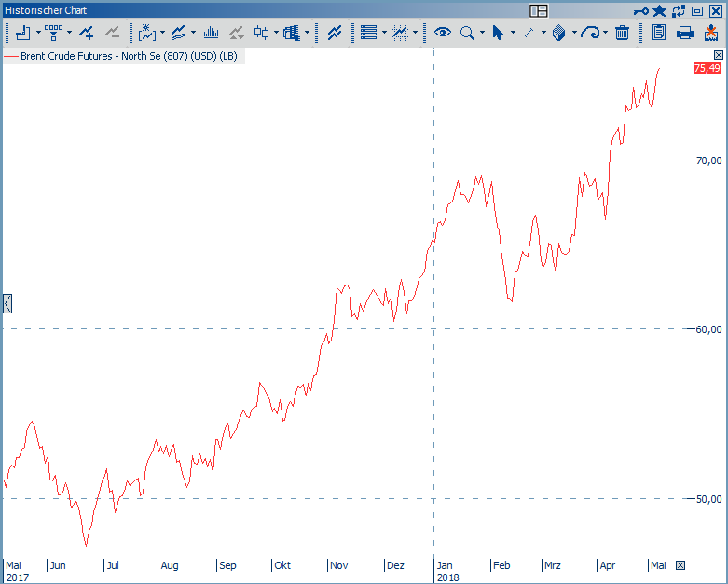
Task: Click the 50,00 price axis label
Action: [x=709, y=499]
